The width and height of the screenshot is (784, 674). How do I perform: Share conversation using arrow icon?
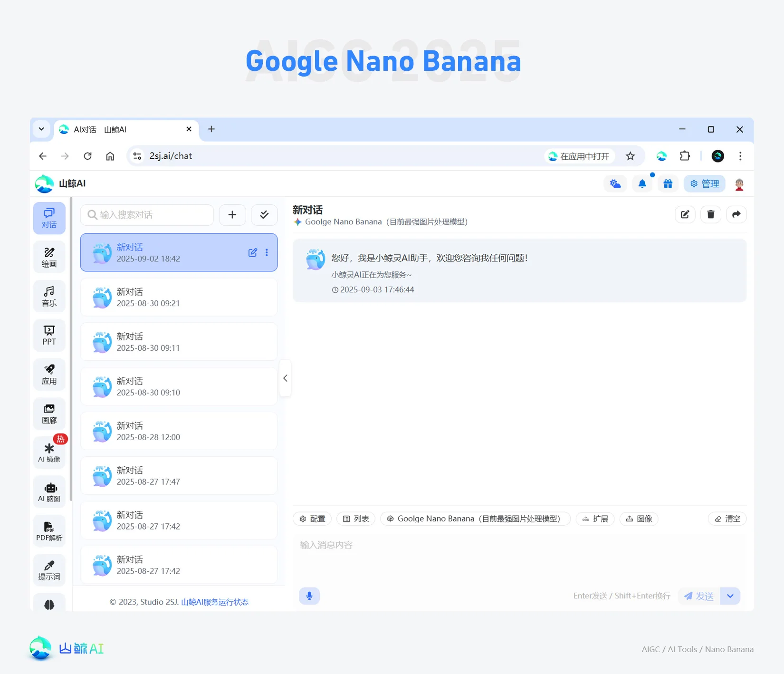tap(736, 214)
